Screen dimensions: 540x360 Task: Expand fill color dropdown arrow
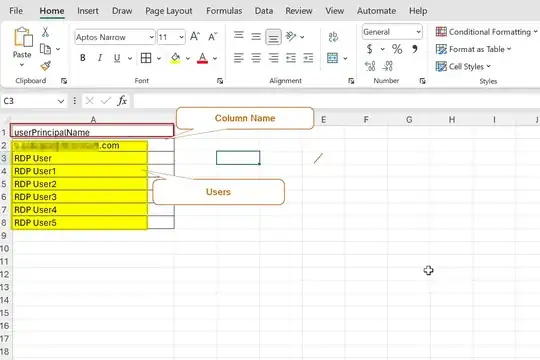[x=188, y=58]
